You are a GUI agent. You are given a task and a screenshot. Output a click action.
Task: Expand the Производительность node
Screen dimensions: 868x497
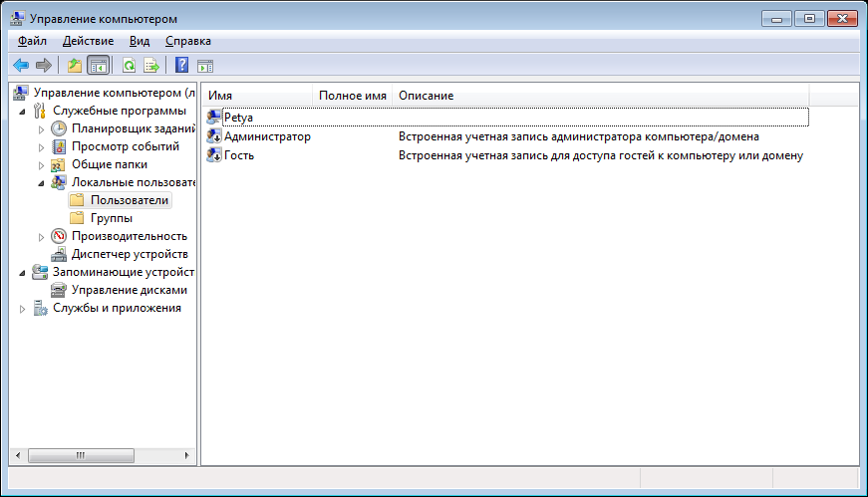(x=41, y=237)
